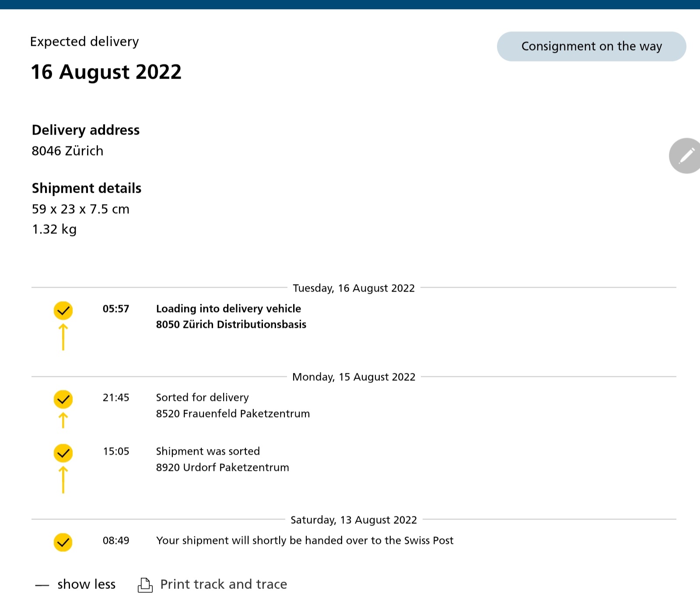
Task: Click the checkmark icon beside 15:05
Action: click(63, 453)
